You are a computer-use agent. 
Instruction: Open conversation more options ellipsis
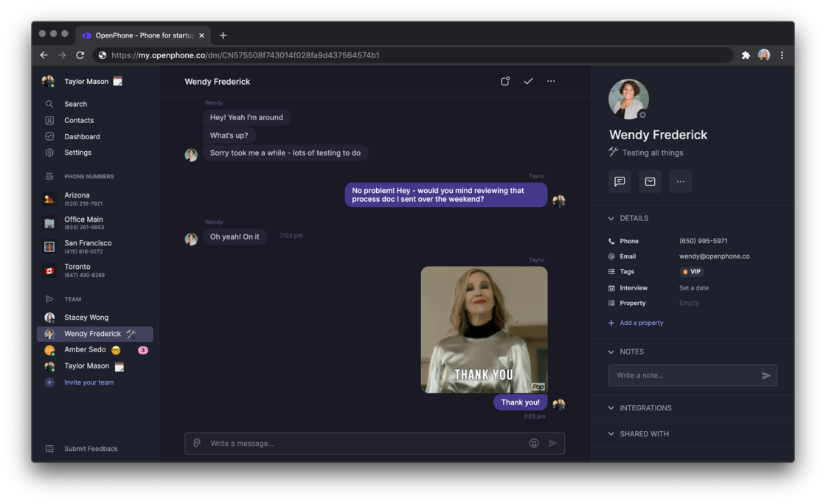551,81
